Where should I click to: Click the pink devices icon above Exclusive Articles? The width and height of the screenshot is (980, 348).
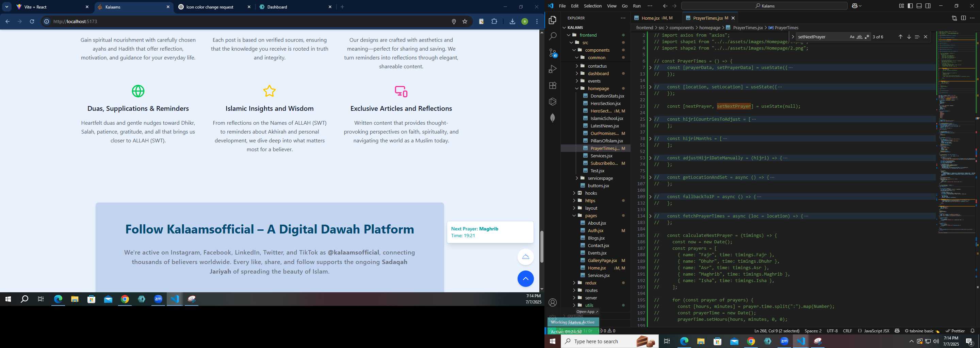coord(401,91)
